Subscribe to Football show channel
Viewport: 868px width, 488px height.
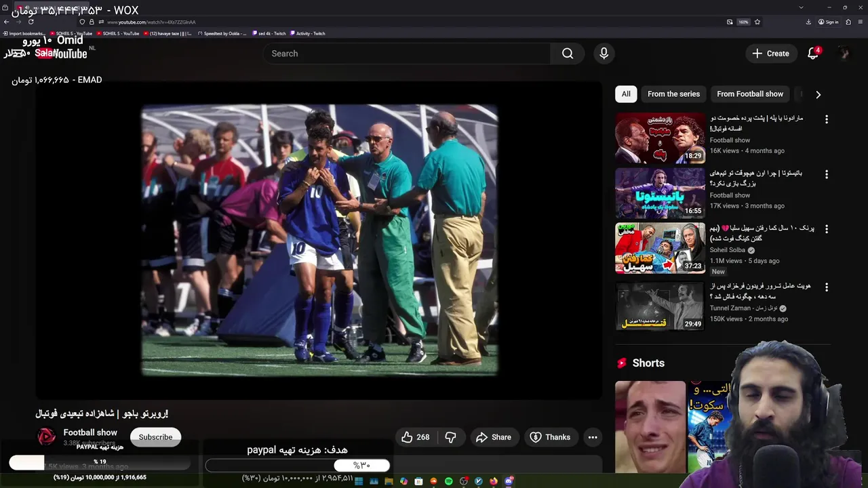coord(155,437)
